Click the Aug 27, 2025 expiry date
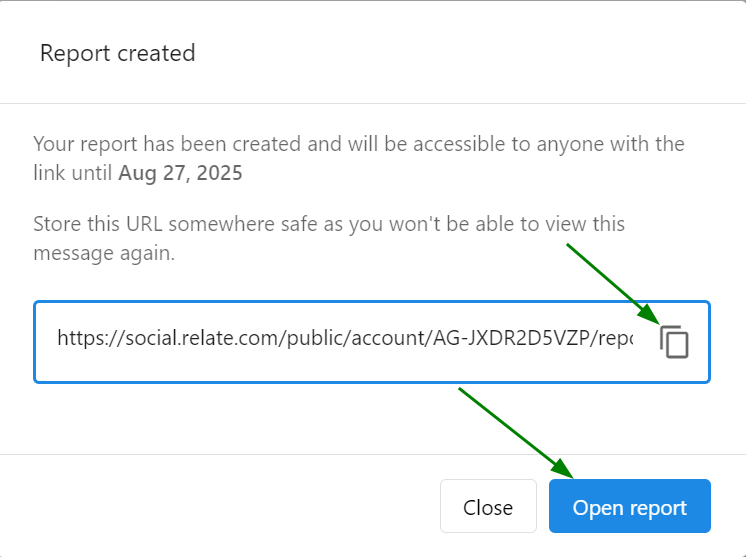The height and width of the screenshot is (557, 746). pyautogui.click(x=180, y=173)
